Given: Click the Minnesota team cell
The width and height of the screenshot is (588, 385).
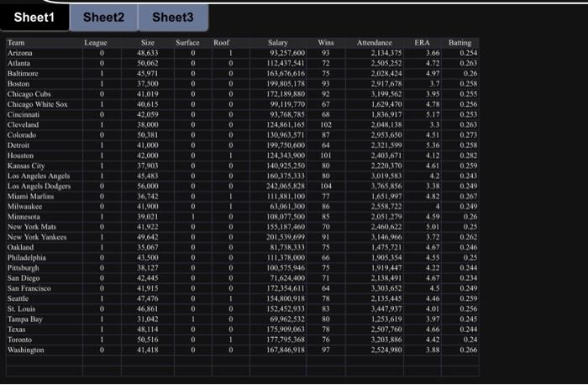Looking at the screenshot, I should click(x=45, y=217).
